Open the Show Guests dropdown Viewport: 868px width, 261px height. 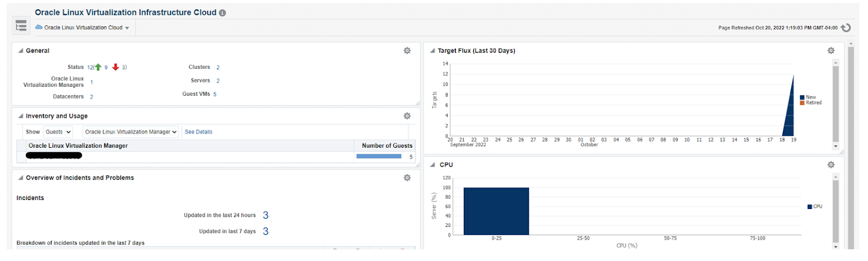point(58,132)
